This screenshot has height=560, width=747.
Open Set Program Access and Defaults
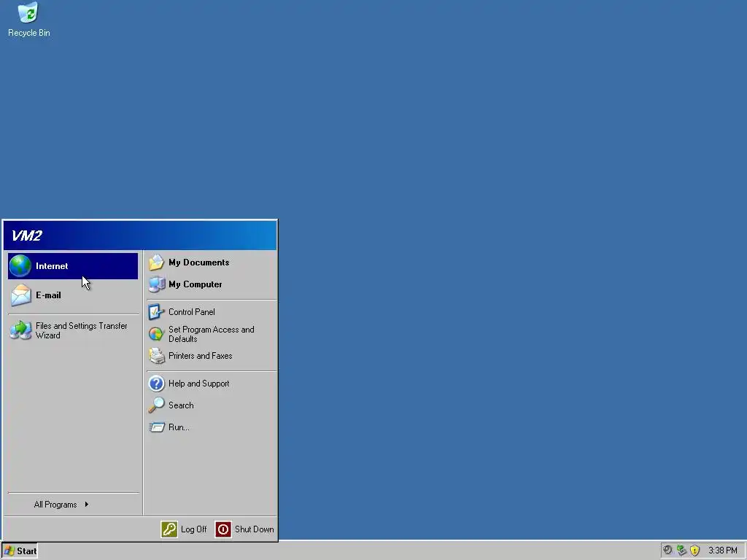coord(212,334)
